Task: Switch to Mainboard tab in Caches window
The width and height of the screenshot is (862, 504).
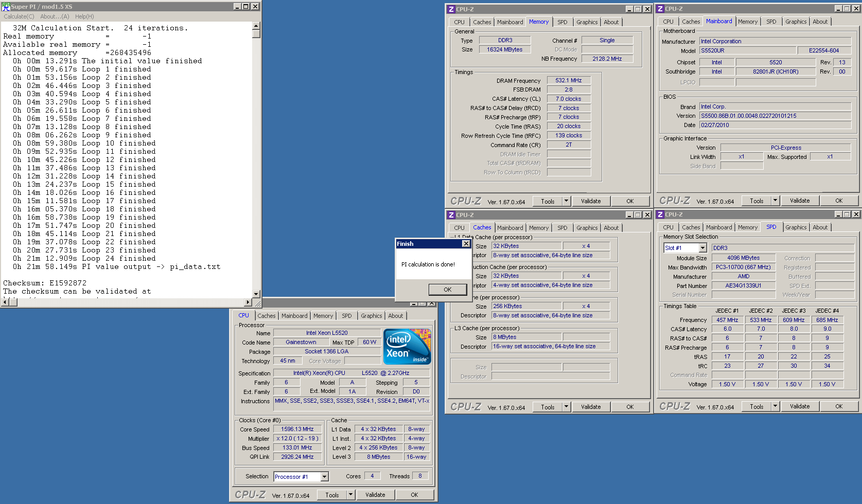Action: (x=510, y=228)
